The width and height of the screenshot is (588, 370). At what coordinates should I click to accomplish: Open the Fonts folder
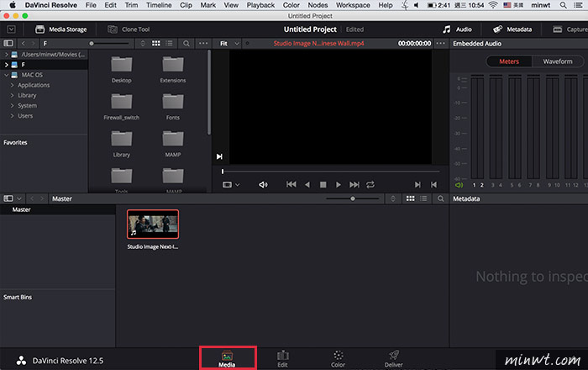tap(173, 107)
